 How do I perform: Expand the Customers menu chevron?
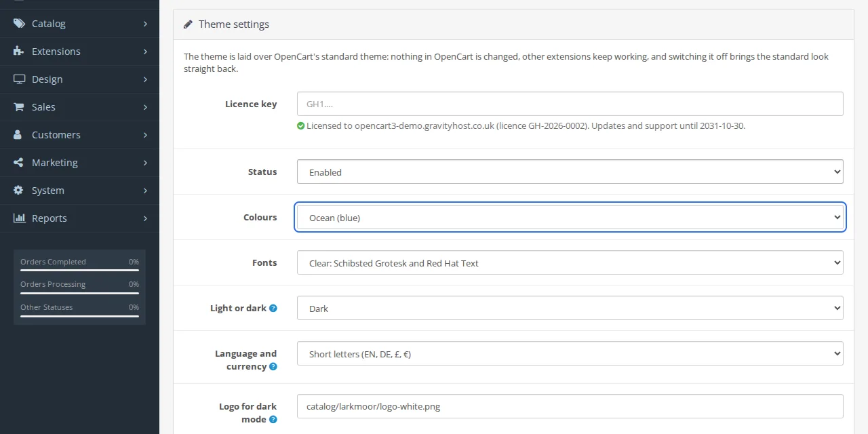click(x=146, y=135)
